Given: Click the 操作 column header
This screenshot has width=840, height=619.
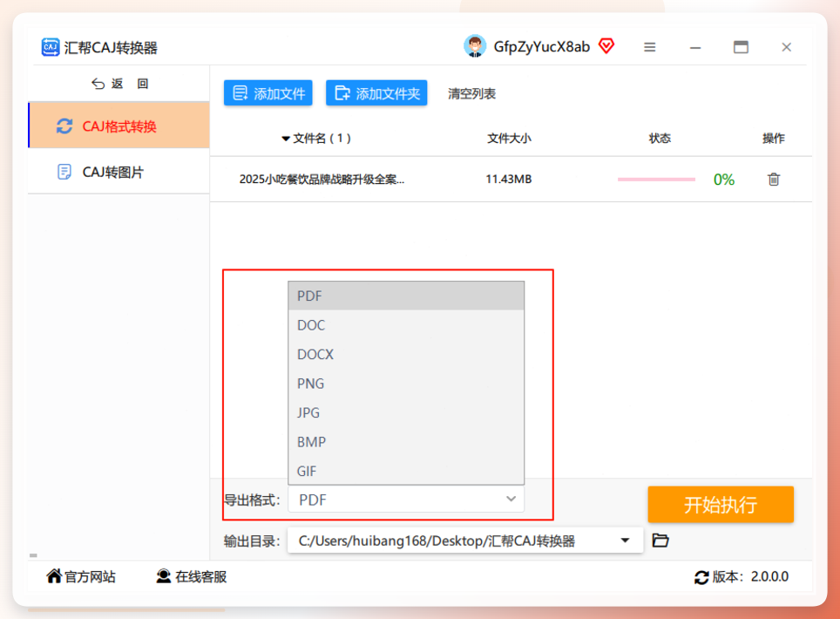Looking at the screenshot, I should (774, 139).
